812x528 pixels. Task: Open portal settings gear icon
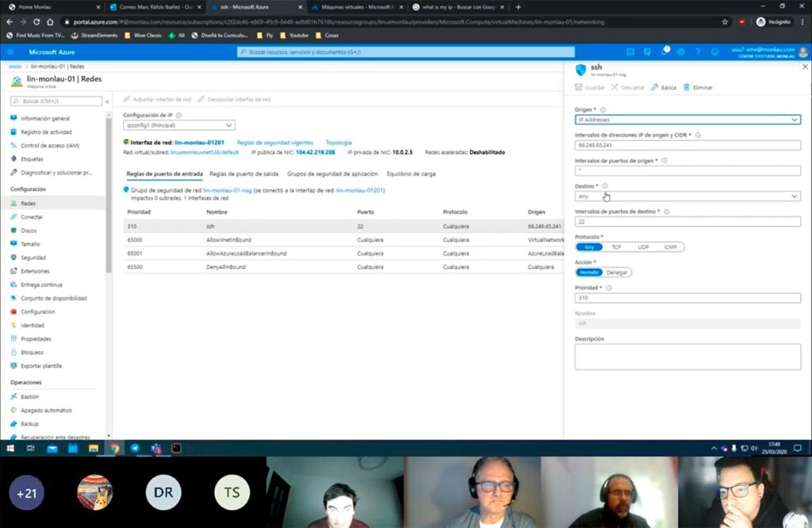[x=680, y=52]
